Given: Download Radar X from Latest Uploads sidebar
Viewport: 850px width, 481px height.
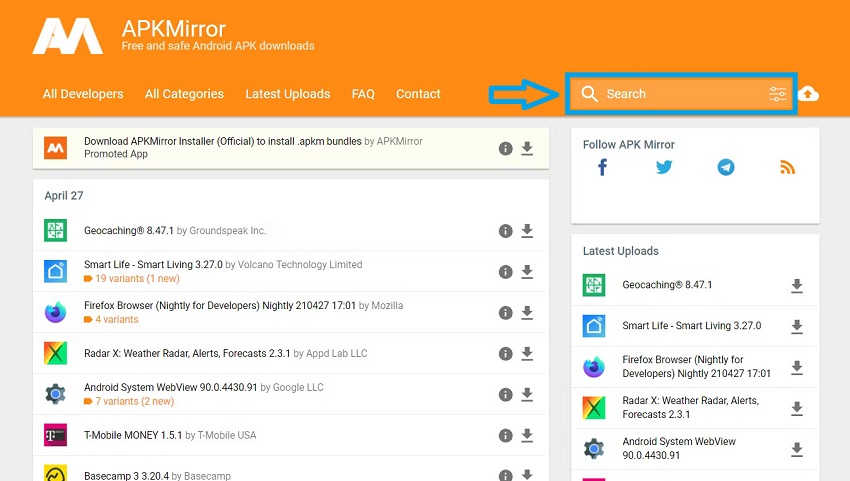Looking at the screenshot, I should [x=797, y=408].
